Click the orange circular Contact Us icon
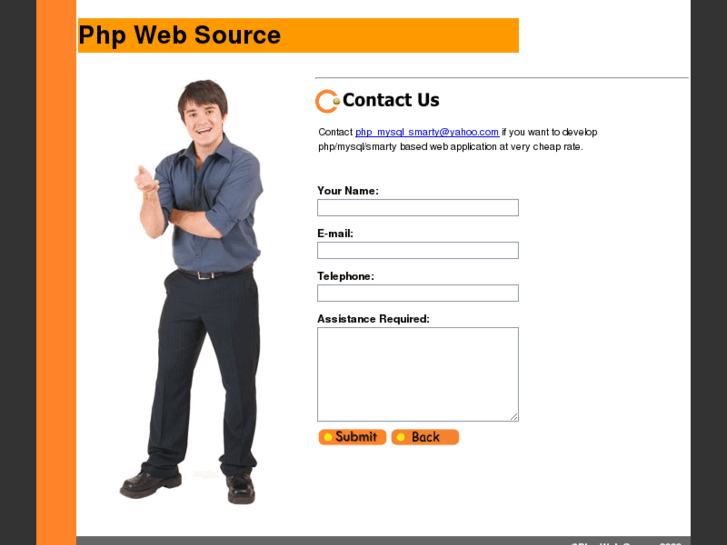Viewport: 727px width, 545px height. (327, 101)
